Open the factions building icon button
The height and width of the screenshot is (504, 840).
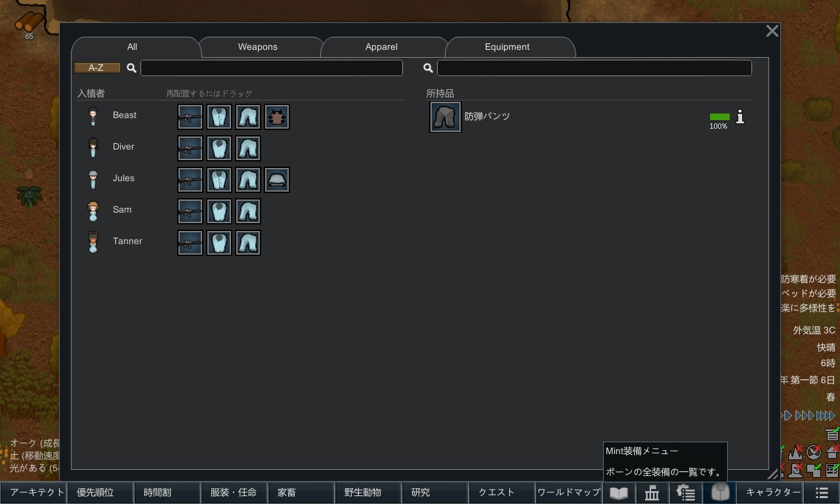click(x=652, y=493)
